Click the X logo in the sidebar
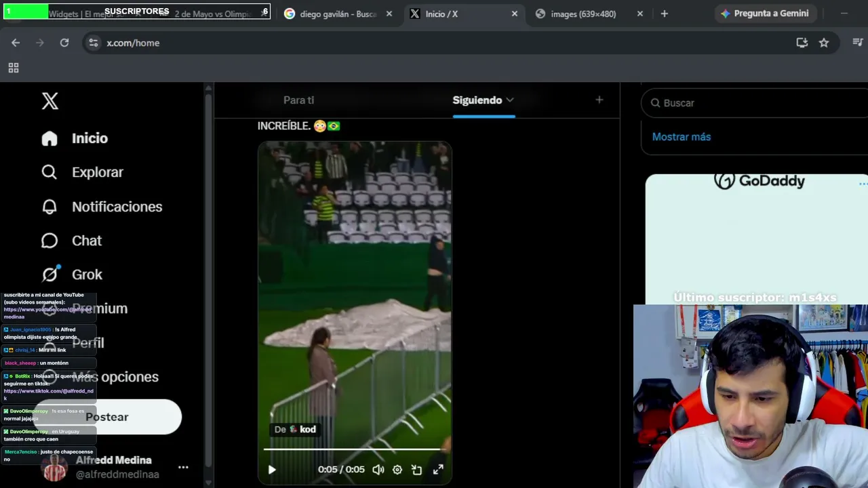Viewport: 868px width, 488px height. pos(50,101)
